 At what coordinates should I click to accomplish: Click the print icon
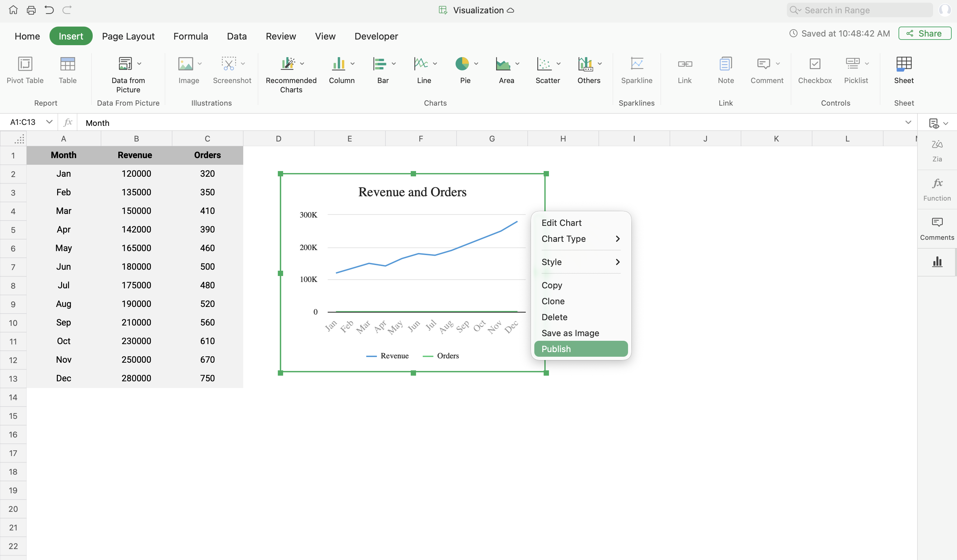pos(31,10)
